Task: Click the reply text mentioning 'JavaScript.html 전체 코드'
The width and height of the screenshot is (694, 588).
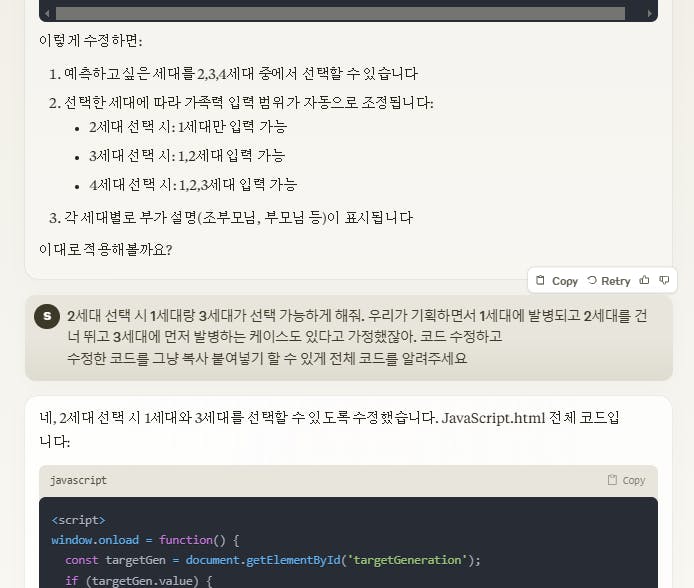Action: (x=329, y=429)
